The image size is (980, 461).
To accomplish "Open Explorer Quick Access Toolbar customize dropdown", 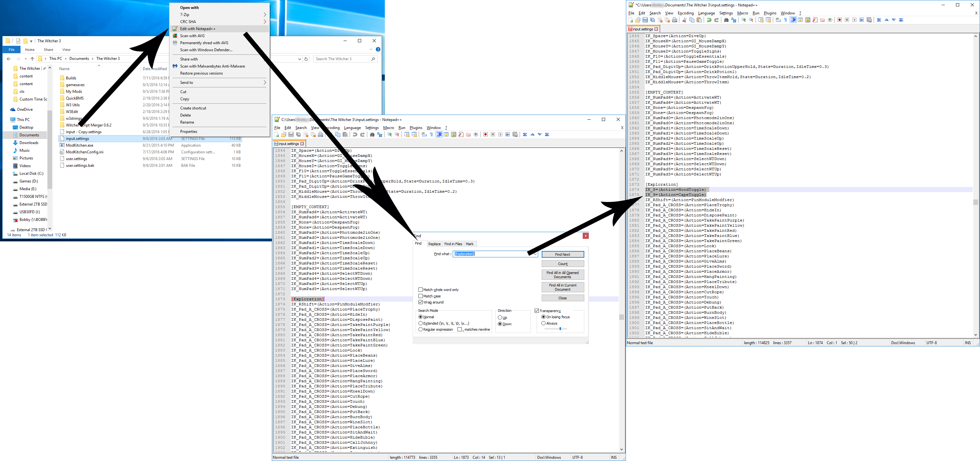I will [x=31, y=41].
